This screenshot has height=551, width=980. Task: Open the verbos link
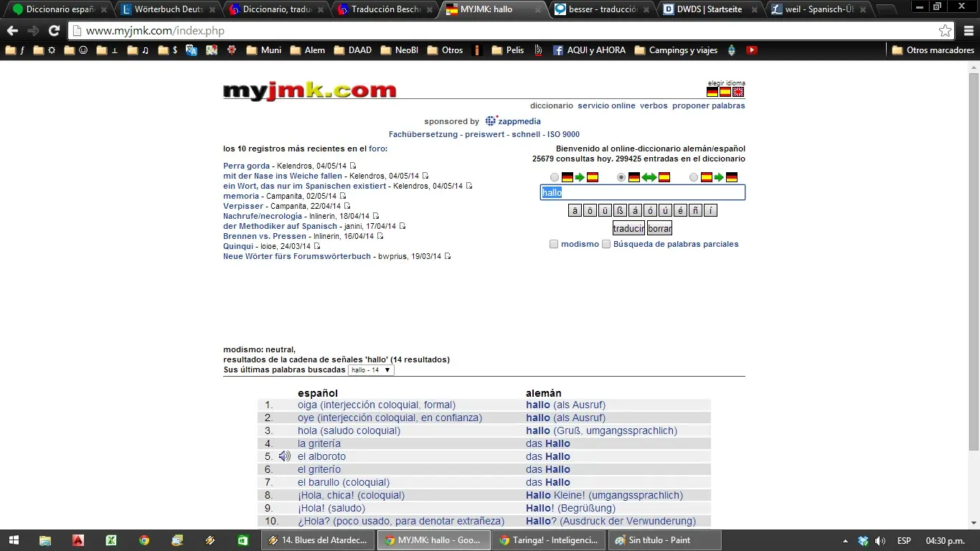[654, 105]
